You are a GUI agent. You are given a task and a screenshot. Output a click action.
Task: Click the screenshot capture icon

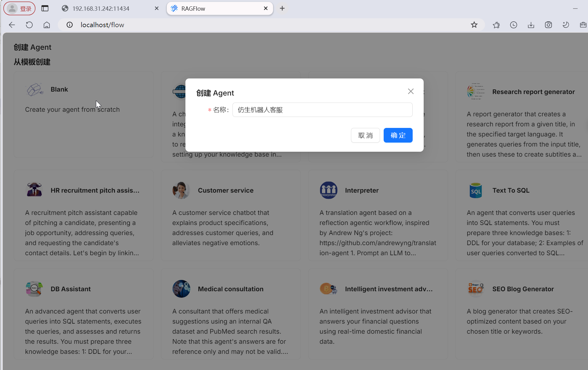548,25
